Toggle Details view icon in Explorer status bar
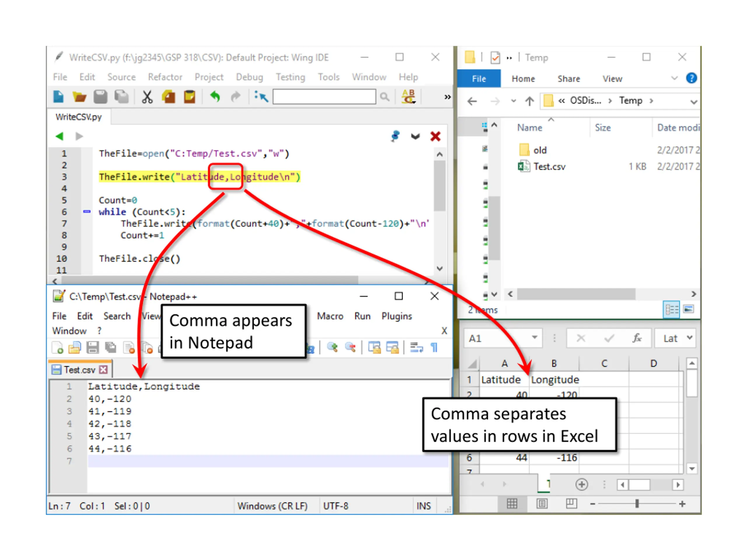The height and width of the screenshot is (560, 747). click(x=671, y=309)
